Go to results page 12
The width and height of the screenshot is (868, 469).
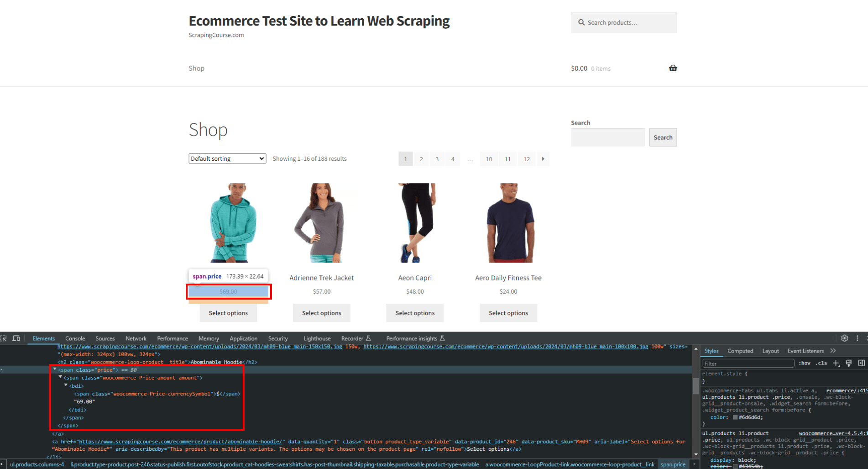(527, 159)
